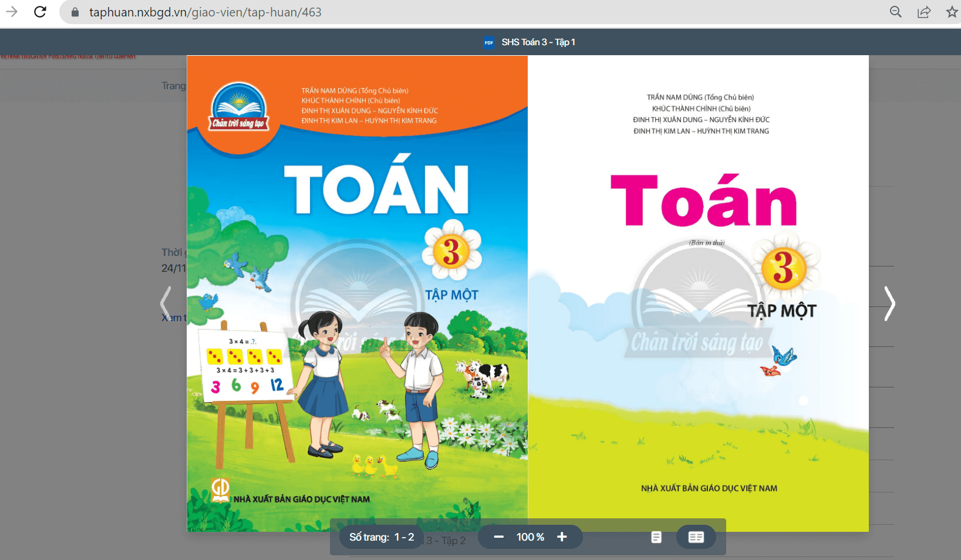Go to next page with right chevron
This screenshot has width=961, height=560.
[x=889, y=303]
